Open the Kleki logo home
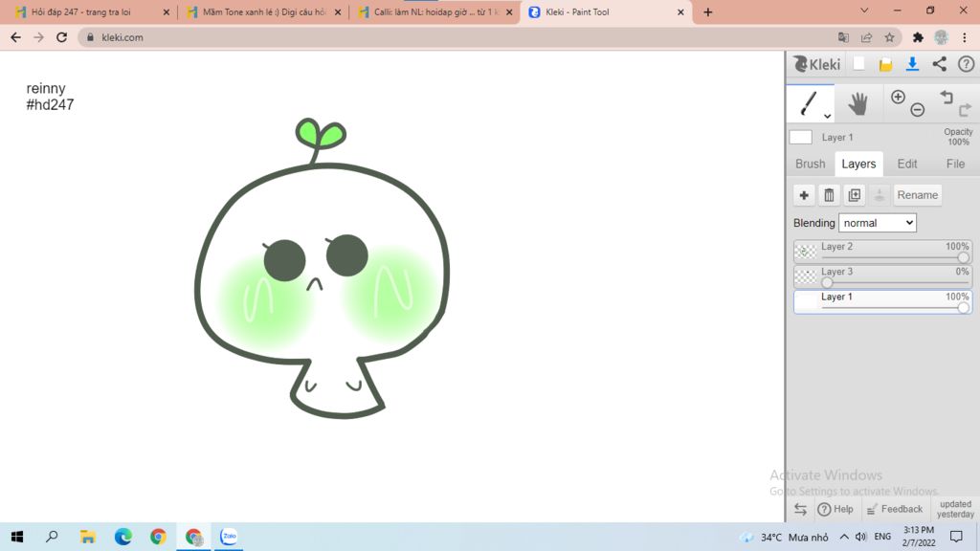Image resolution: width=980 pixels, height=551 pixels. point(817,64)
